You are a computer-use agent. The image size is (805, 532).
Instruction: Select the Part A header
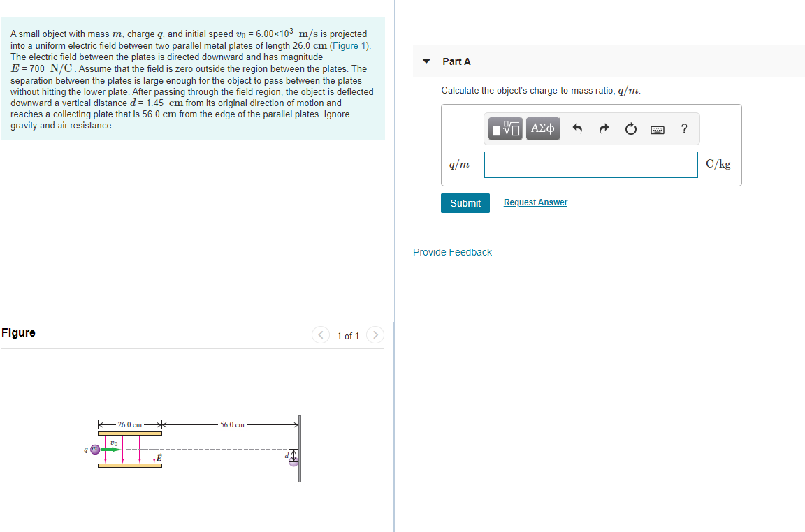(x=456, y=61)
